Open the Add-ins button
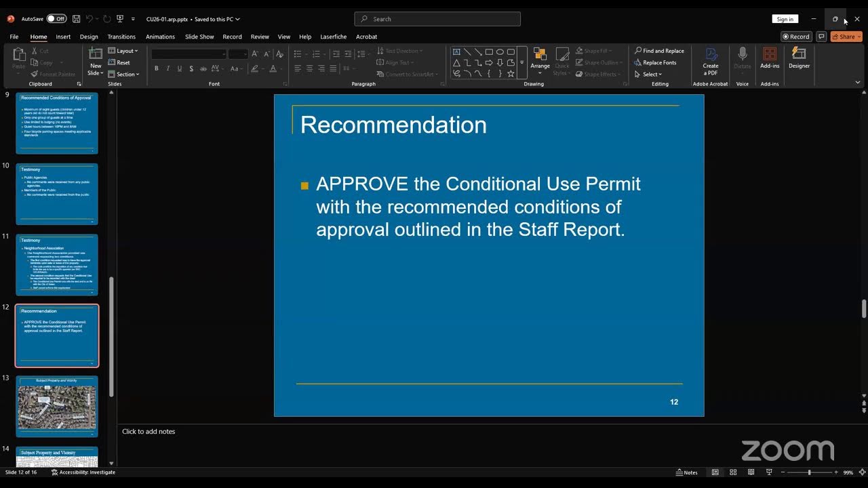The height and width of the screenshot is (488, 868). 770,58
